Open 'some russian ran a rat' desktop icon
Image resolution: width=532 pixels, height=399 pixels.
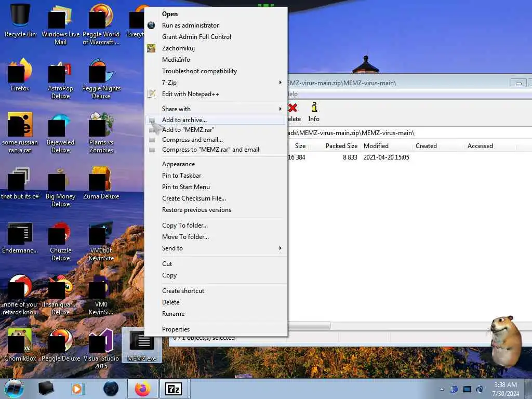click(20, 132)
